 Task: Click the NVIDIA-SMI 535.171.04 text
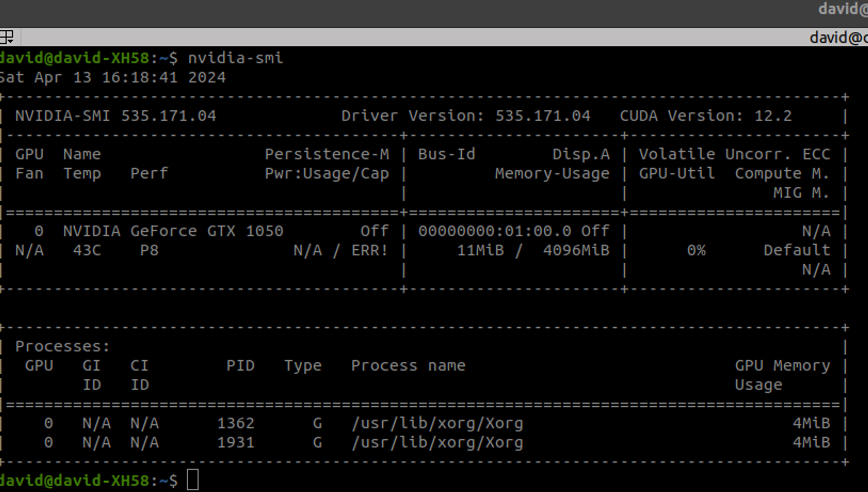[116, 116]
